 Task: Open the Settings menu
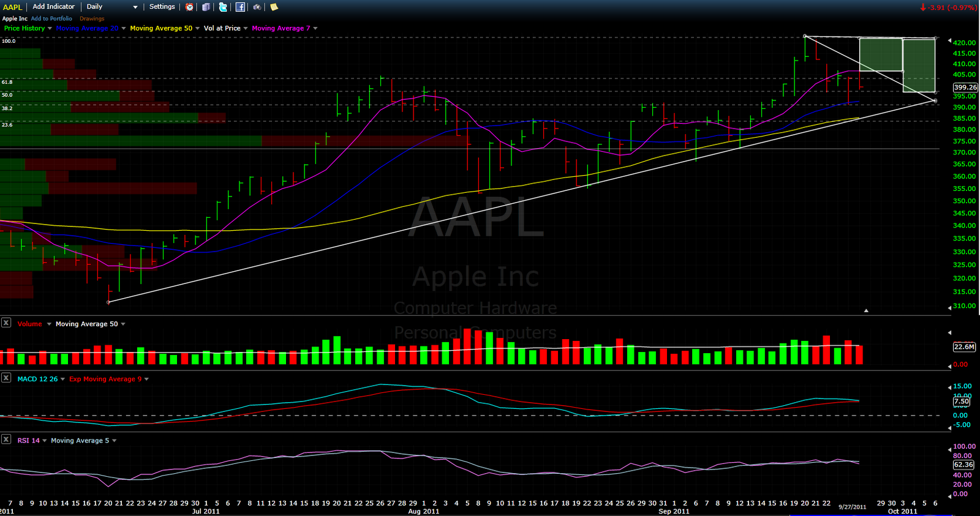162,7
